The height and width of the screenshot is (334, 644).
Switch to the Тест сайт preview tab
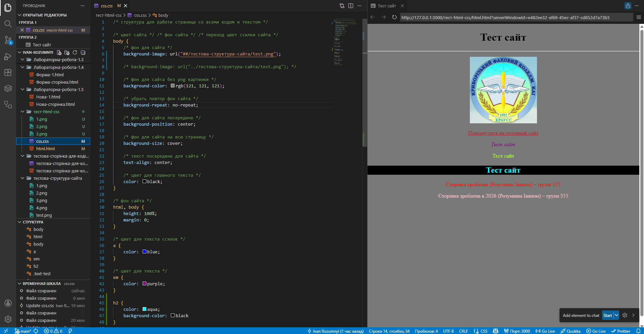click(x=387, y=6)
